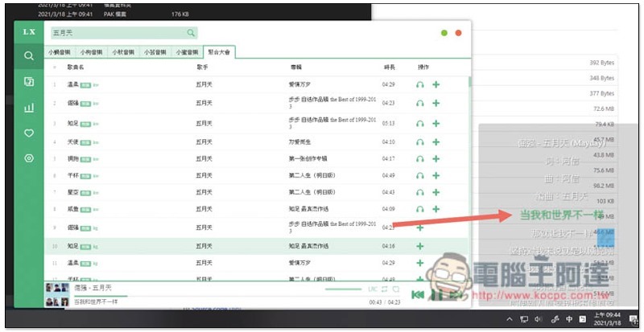Screen dimensions: 644x332
Task: Open the settings icon in sidebar
Action: coord(29,158)
